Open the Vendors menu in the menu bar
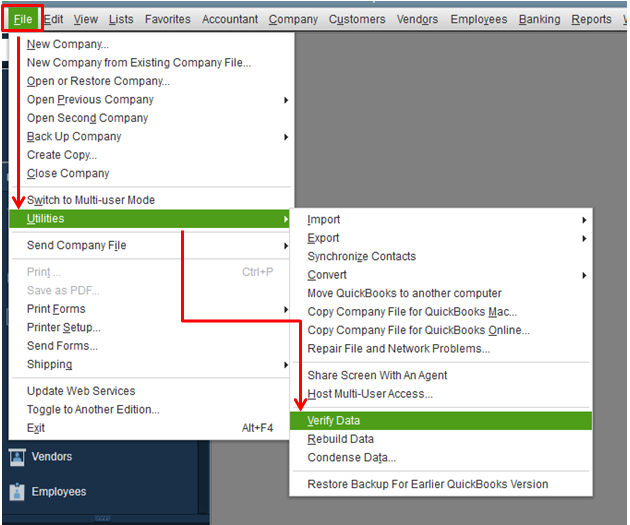The height and width of the screenshot is (525, 630). click(417, 19)
